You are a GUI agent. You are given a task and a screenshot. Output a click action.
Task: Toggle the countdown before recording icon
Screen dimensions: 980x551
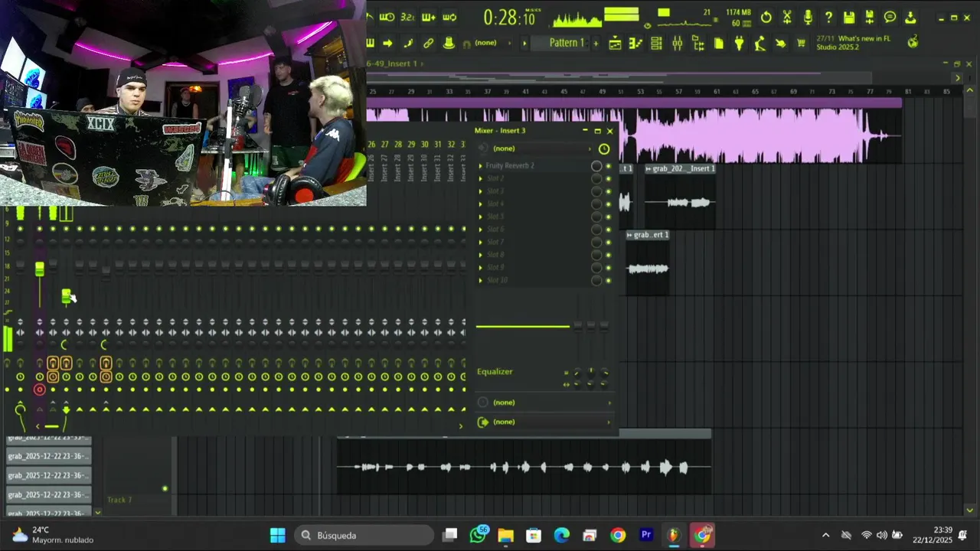coord(408,17)
